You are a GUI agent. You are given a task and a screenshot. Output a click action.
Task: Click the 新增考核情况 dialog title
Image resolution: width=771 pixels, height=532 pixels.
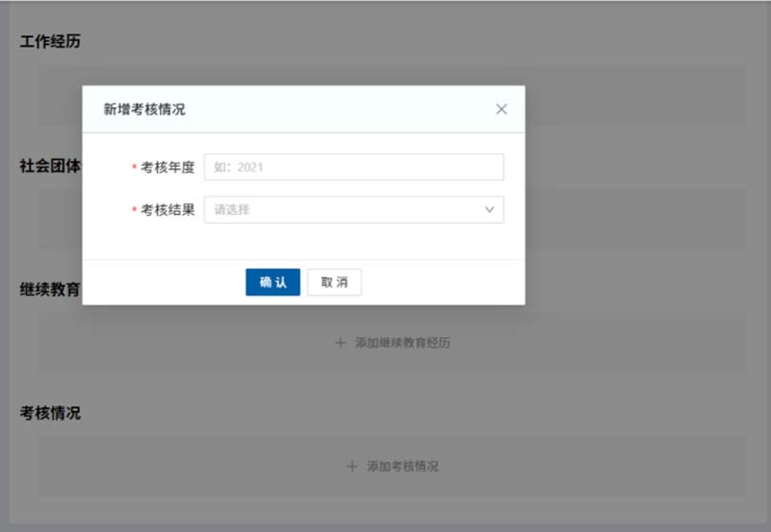145,109
